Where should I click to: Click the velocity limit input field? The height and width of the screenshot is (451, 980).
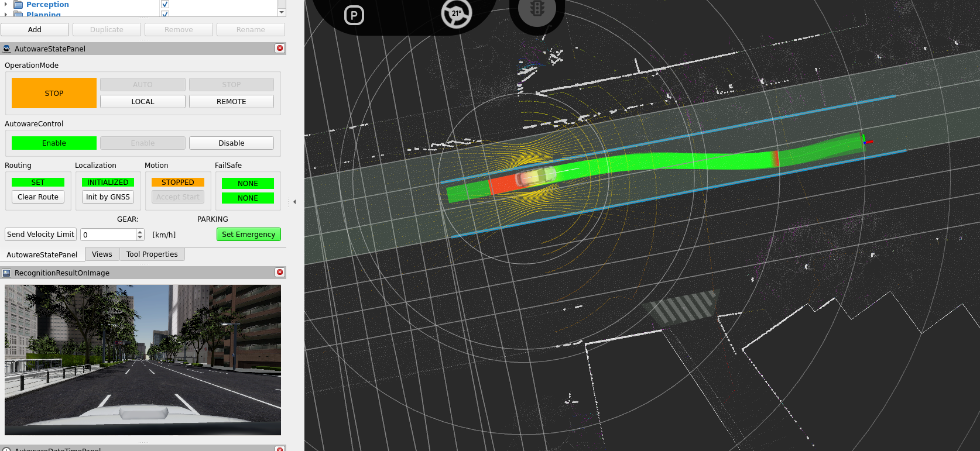(108, 235)
